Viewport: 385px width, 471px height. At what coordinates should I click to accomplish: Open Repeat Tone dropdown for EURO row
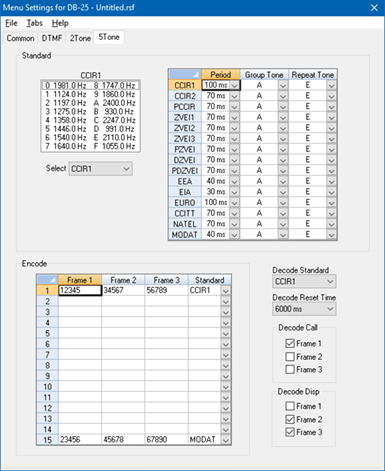331,203
